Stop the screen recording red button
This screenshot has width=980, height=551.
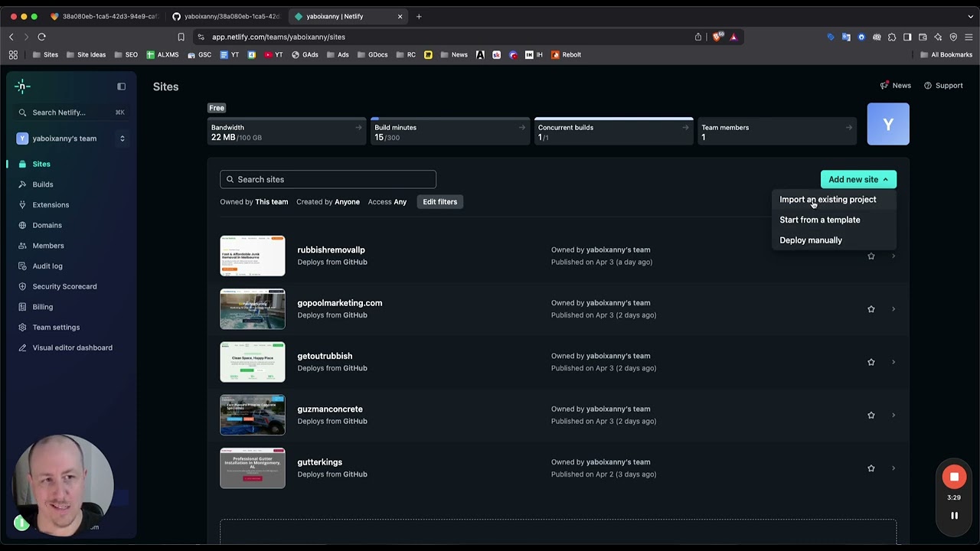[954, 477]
